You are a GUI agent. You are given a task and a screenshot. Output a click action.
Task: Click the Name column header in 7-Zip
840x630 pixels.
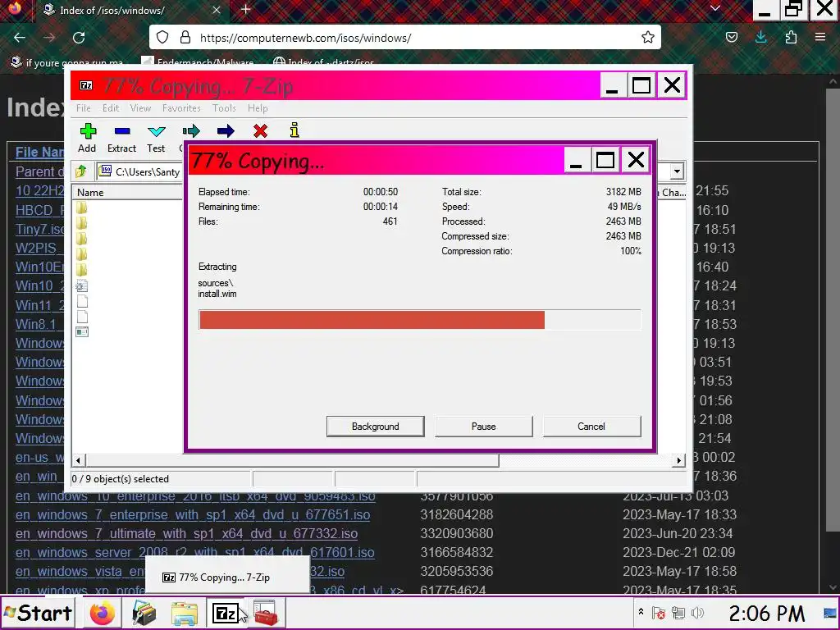[x=127, y=192]
